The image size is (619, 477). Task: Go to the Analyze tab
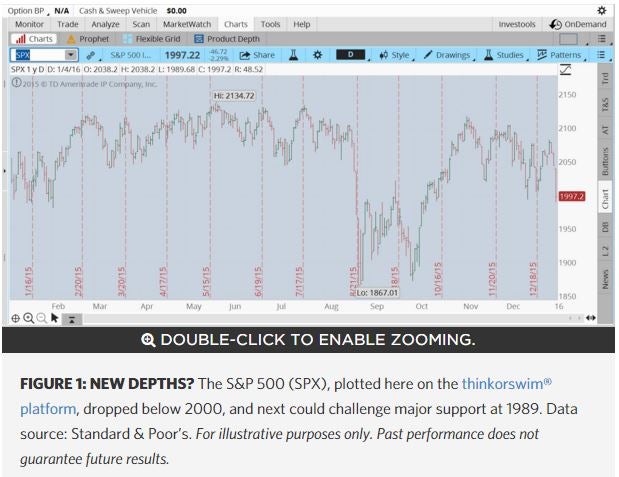click(x=105, y=24)
